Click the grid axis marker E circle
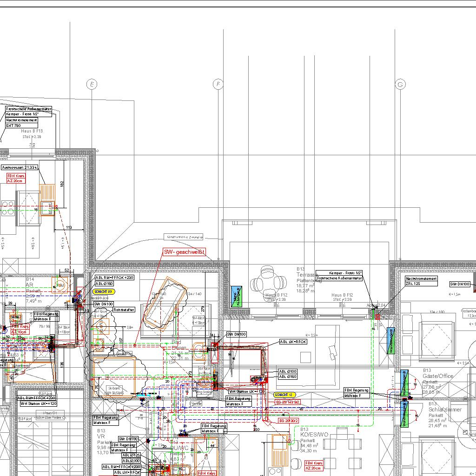This screenshot has height=476, width=476. (x=92, y=84)
